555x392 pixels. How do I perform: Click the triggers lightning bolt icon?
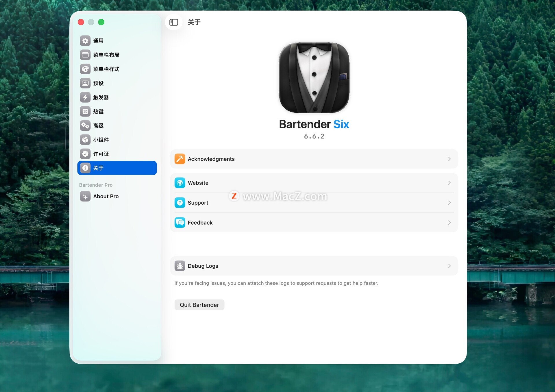85,97
